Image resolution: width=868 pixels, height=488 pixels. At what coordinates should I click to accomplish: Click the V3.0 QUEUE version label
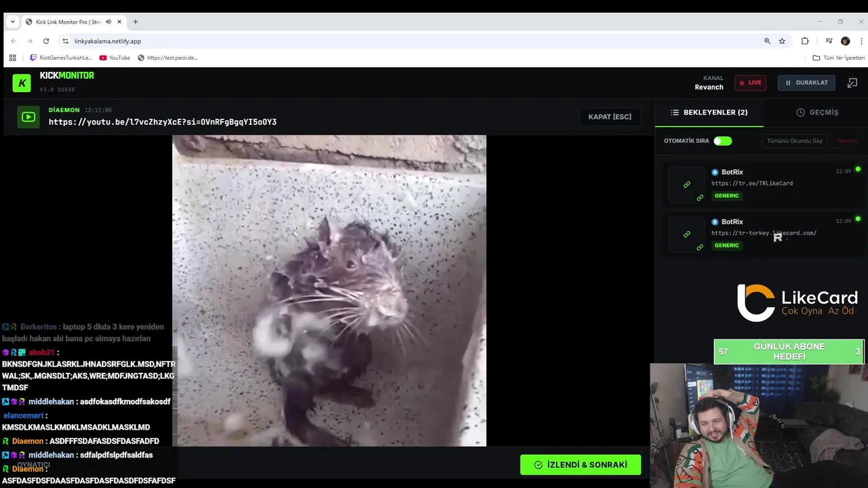click(57, 89)
